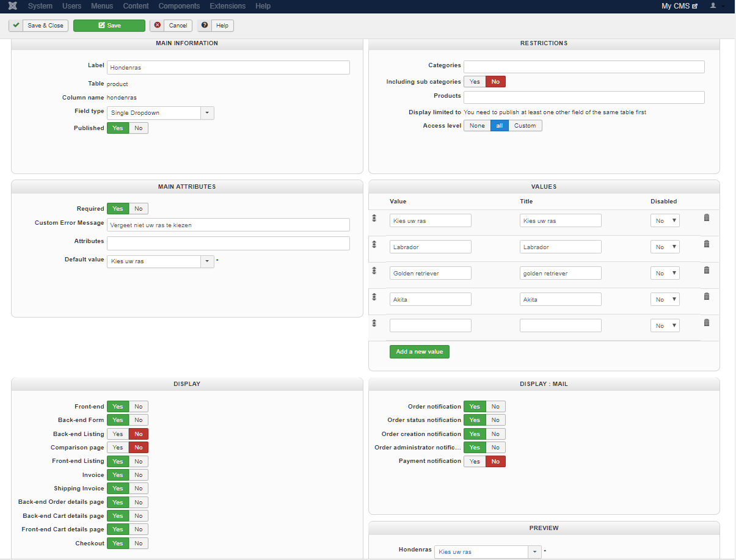Turn on Payment notification
Viewport: 736px width, 560px height.
pos(475,462)
